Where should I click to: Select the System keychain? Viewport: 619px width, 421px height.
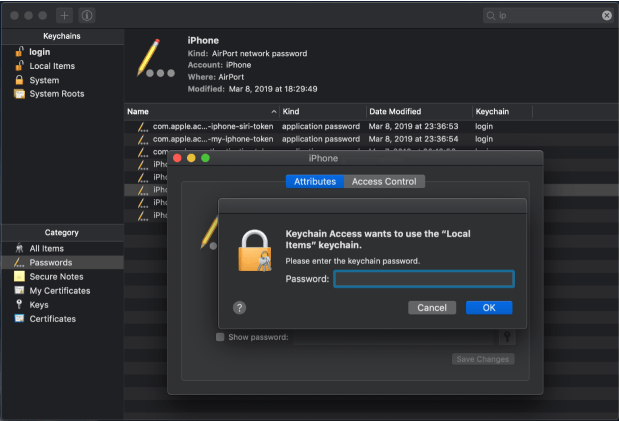43,80
